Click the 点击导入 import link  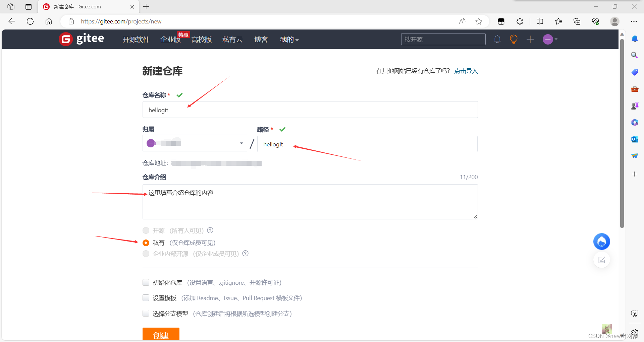(466, 71)
